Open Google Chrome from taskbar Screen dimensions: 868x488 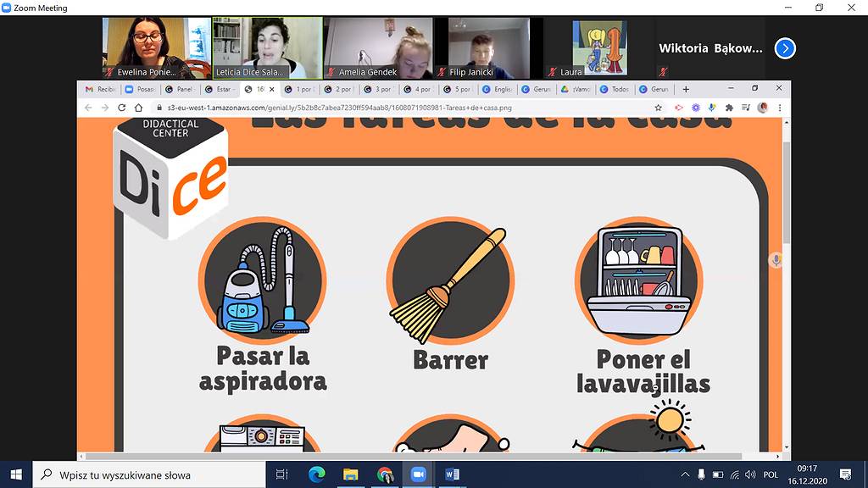coord(385,474)
